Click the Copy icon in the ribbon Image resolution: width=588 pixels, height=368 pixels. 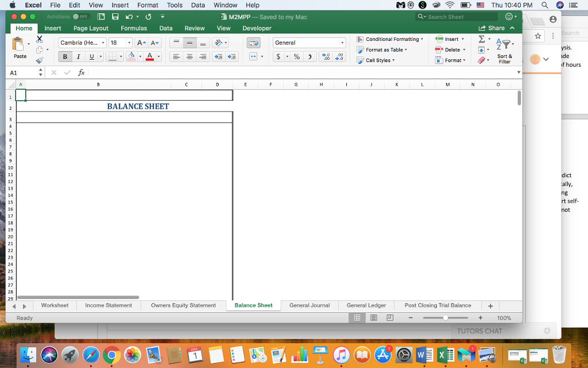pyautogui.click(x=40, y=49)
